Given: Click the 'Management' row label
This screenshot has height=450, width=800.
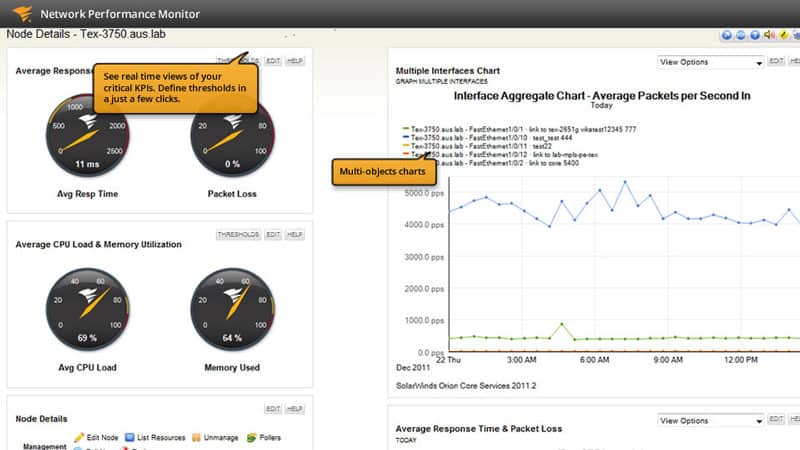Looking at the screenshot, I should 44,446.
